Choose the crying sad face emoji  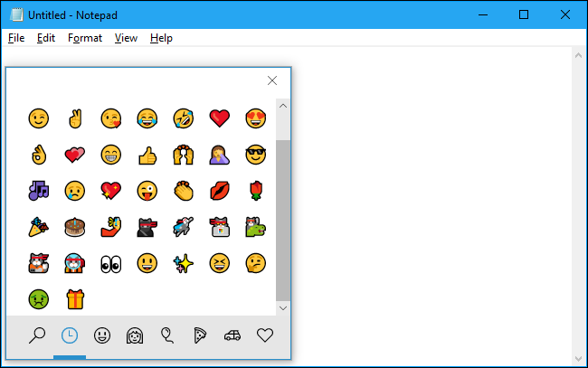(x=75, y=191)
